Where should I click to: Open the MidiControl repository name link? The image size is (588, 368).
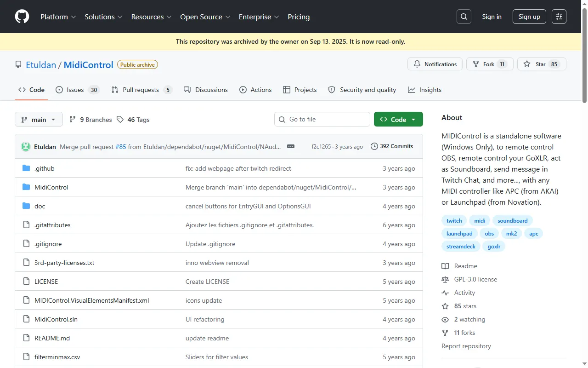coord(88,65)
